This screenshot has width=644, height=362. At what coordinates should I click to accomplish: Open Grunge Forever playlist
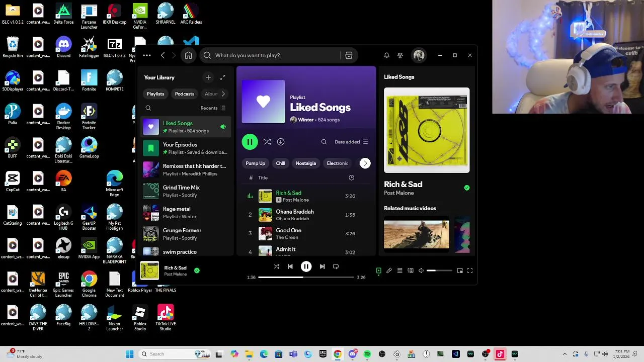(x=186, y=234)
